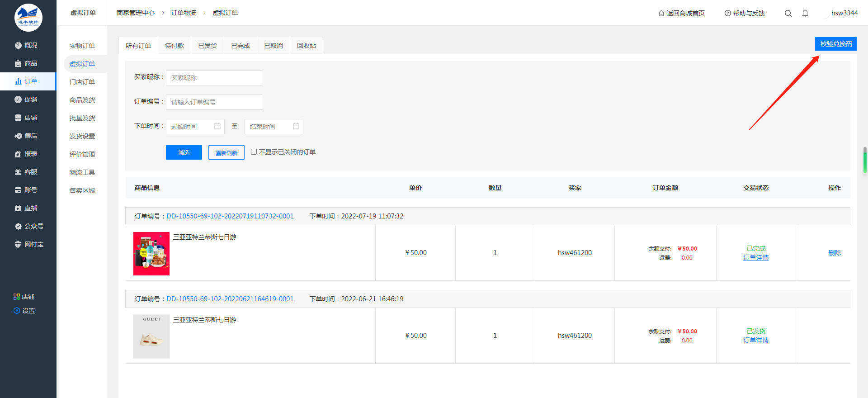
Task: Click the home icon beside 返回商城首页
Action: pyautogui.click(x=661, y=13)
